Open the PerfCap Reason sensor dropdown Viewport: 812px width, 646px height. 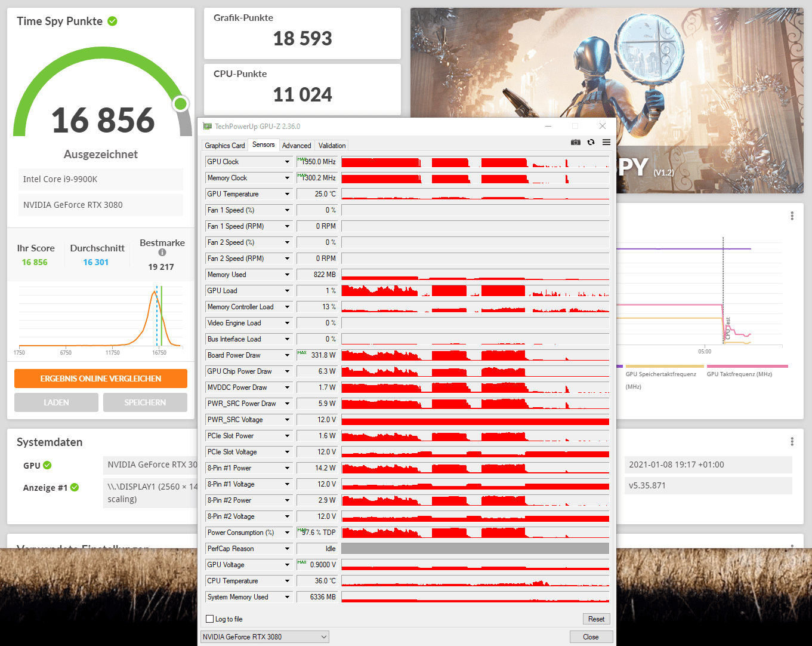(287, 549)
